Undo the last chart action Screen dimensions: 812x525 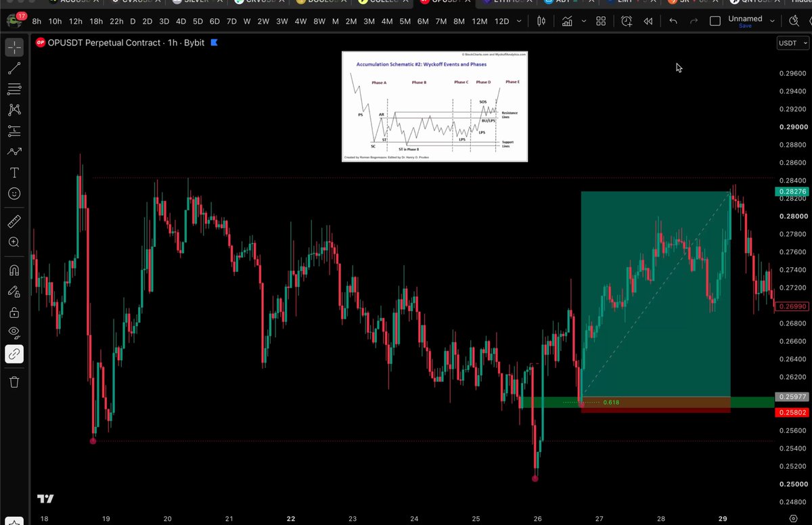[x=673, y=21]
